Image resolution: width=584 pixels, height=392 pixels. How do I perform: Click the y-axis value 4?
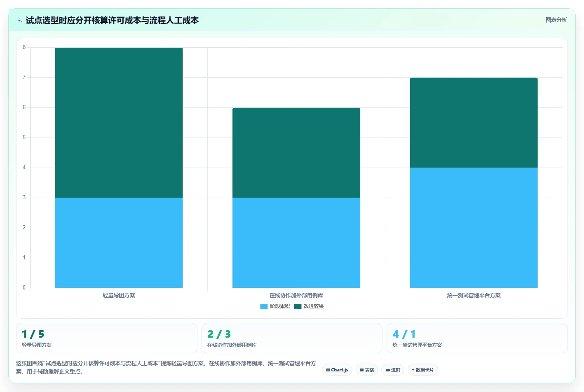coord(24,168)
